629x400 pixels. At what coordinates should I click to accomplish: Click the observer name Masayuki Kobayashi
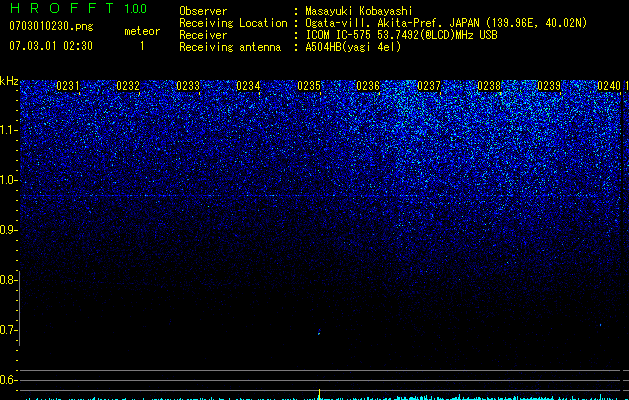[359, 11]
